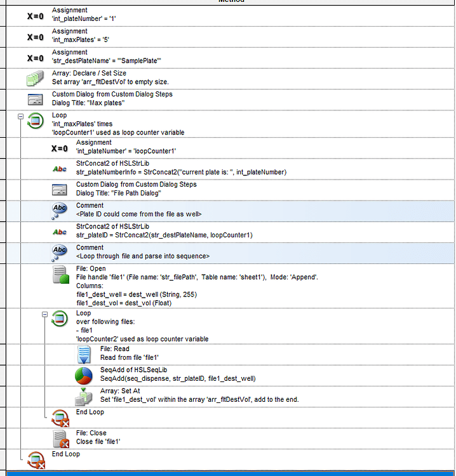
Task: Select 'loopCounter1' used as loop counter text
Action: coord(118,133)
